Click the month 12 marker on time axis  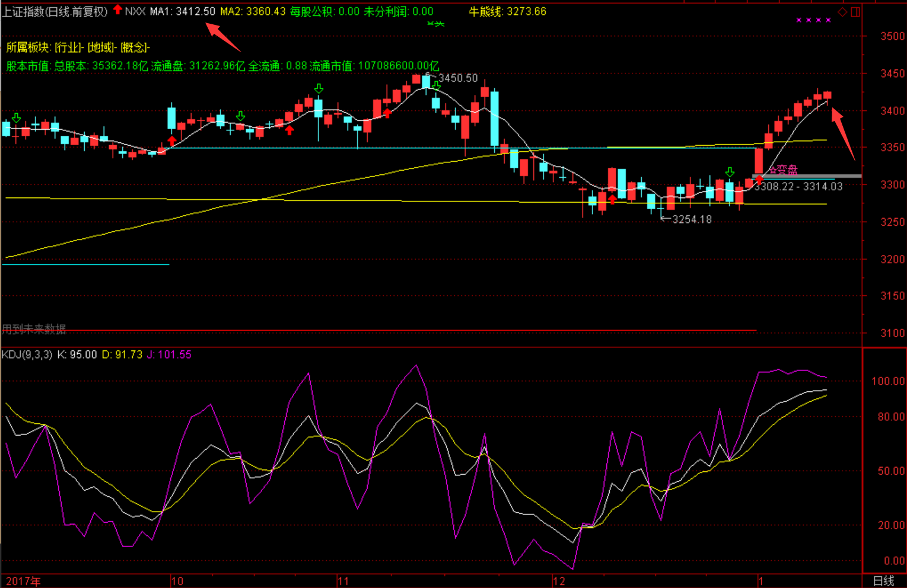tap(559, 581)
